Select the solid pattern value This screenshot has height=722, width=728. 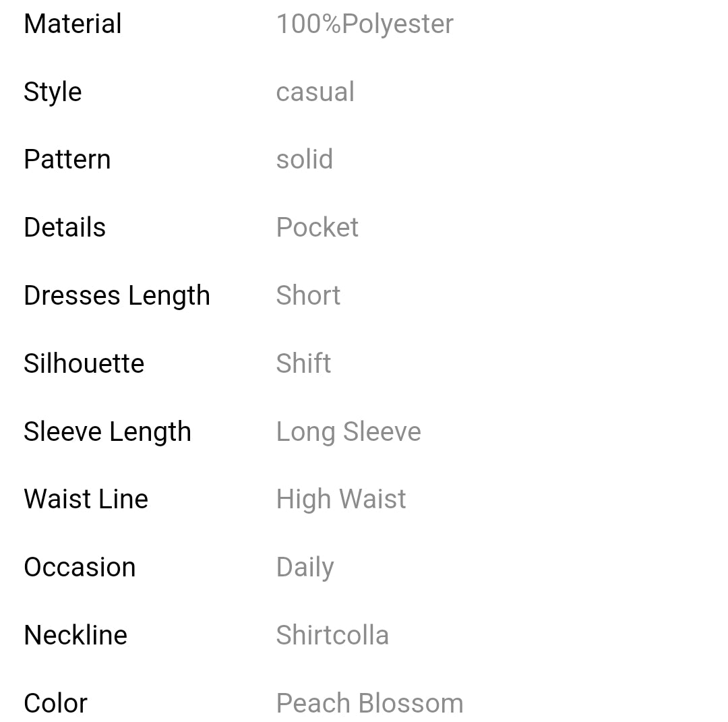304,160
